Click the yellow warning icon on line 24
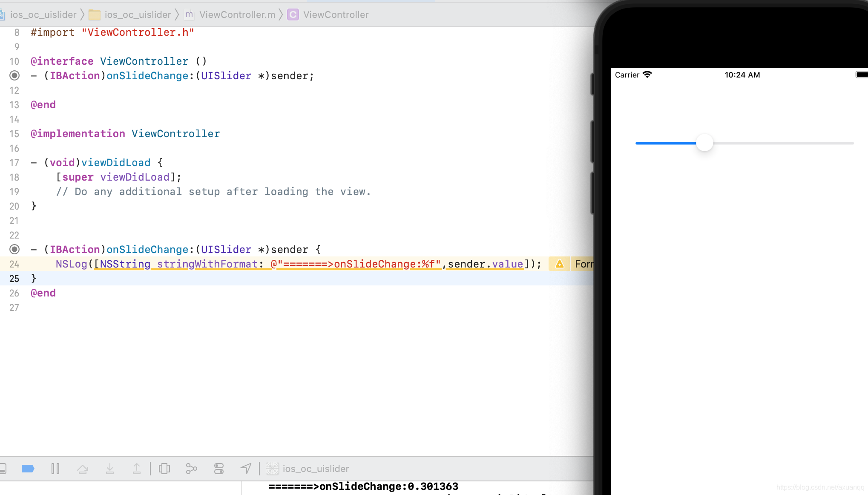The width and height of the screenshot is (868, 495). [560, 264]
